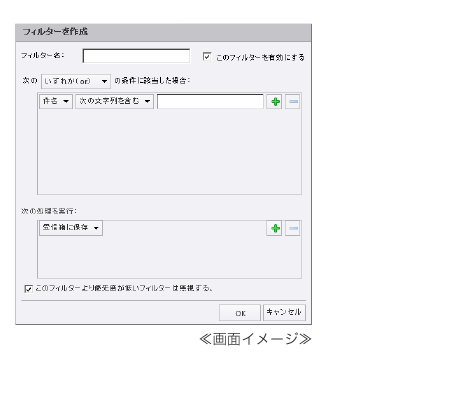The width and height of the screenshot is (466, 420).
Task: Open the いずれか(or) match dropdown
Action: coord(76,81)
